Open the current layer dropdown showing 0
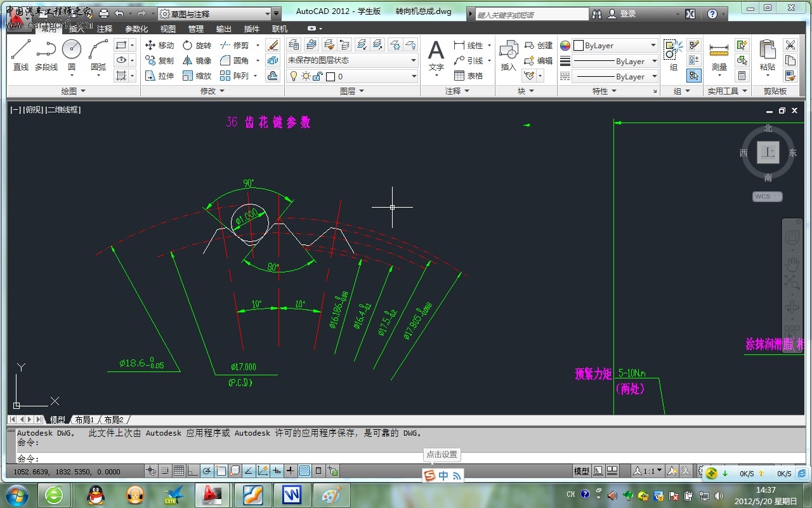Screen dimensions: 812x508 coord(352,76)
